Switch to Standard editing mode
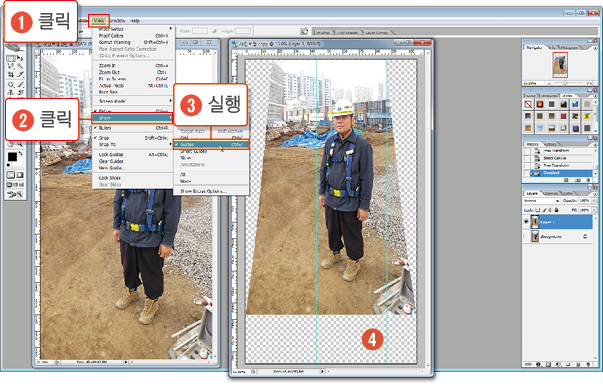Viewport: 603px width, 384px height. pos(10,175)
